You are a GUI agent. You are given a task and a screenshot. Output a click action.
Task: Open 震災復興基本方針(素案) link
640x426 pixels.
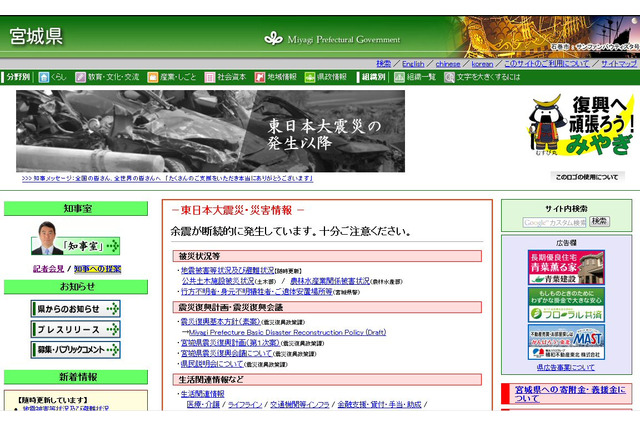pos(220,322)
